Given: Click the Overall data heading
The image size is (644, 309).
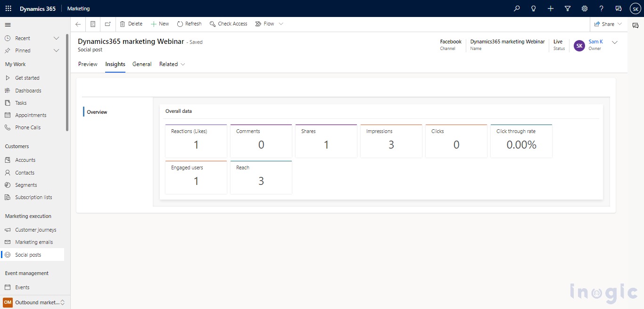Looking at the screenshot, I should [179, 111].
